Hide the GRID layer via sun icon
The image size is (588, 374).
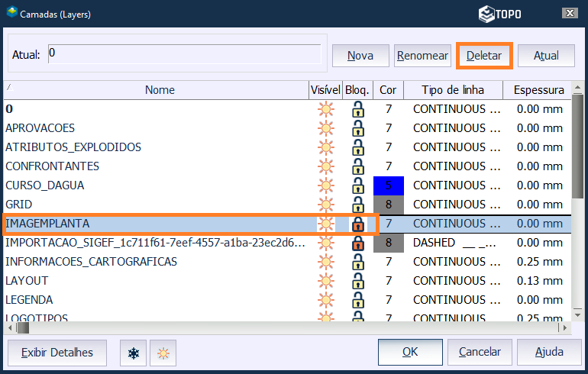(x=326, y=205)
